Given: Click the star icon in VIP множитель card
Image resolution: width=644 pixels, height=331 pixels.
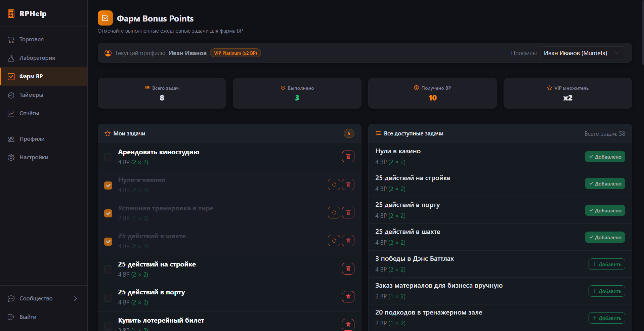Looking at the screenshot, I should (x=549, y=88).
